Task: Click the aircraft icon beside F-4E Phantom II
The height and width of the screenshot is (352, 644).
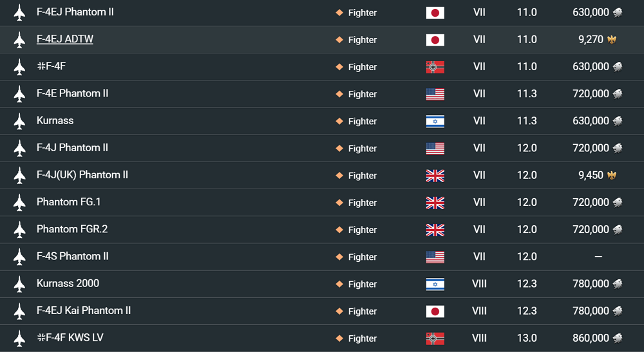Action: [x=19, y=94]
